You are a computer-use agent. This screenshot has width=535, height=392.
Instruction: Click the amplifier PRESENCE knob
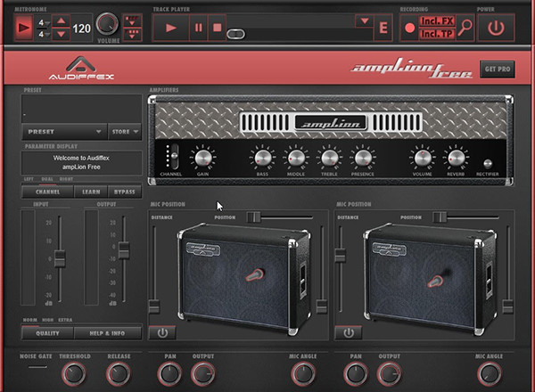click(x=363, y=158)
